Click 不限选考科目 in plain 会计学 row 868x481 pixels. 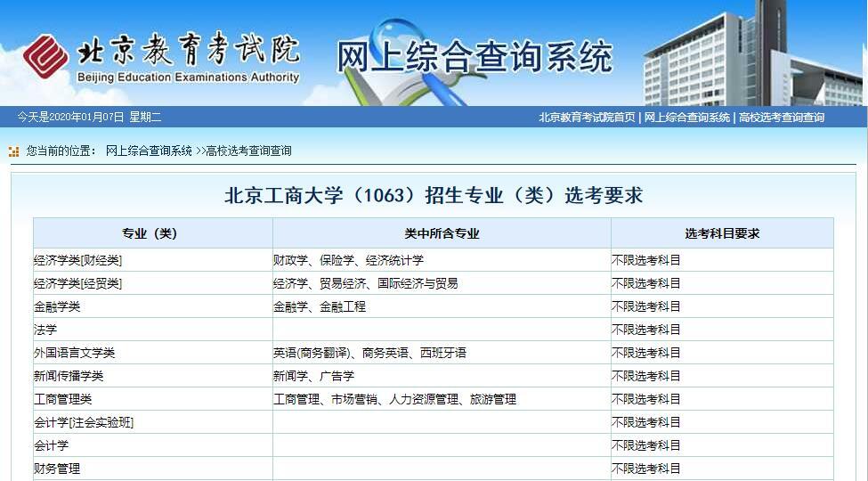pyautogui.click(x=722, y=445)
